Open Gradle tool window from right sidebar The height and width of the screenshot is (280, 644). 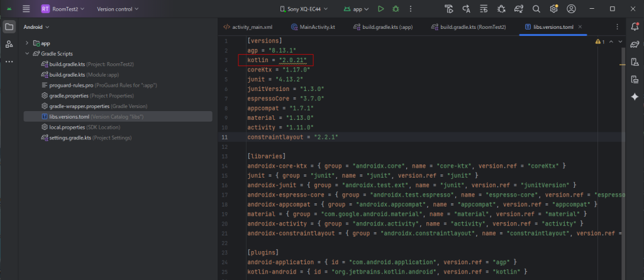coord(635,44)
